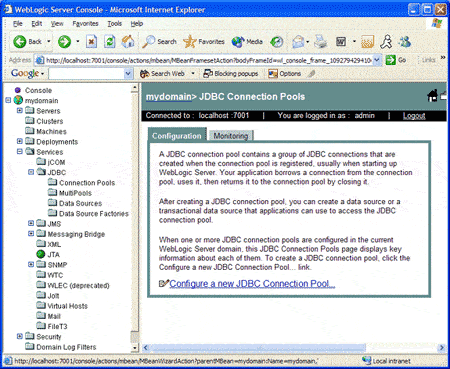Select Domain Log Filters tree item
This screenshot has width=450, height=369.
tap(66, 347)
